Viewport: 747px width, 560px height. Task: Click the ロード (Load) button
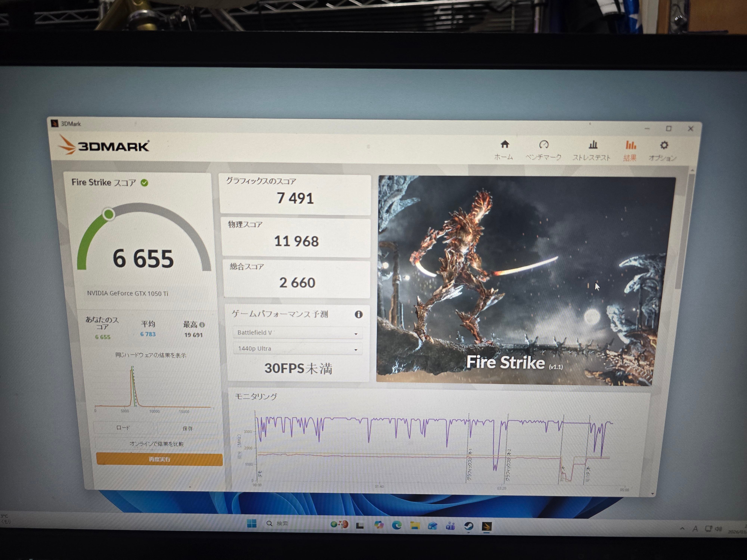123,428
